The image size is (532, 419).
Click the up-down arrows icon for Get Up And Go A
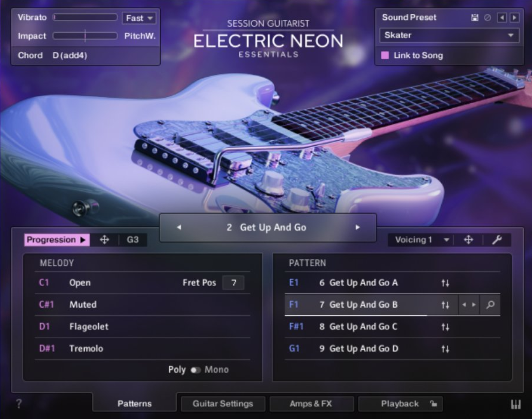click(445, 283)
